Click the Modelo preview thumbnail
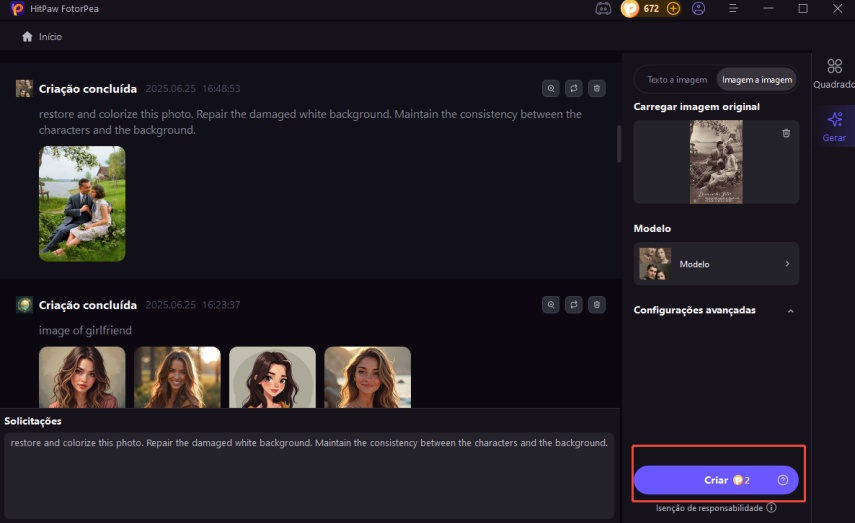The height and width of the screenshot is (523, 855). 655,264
